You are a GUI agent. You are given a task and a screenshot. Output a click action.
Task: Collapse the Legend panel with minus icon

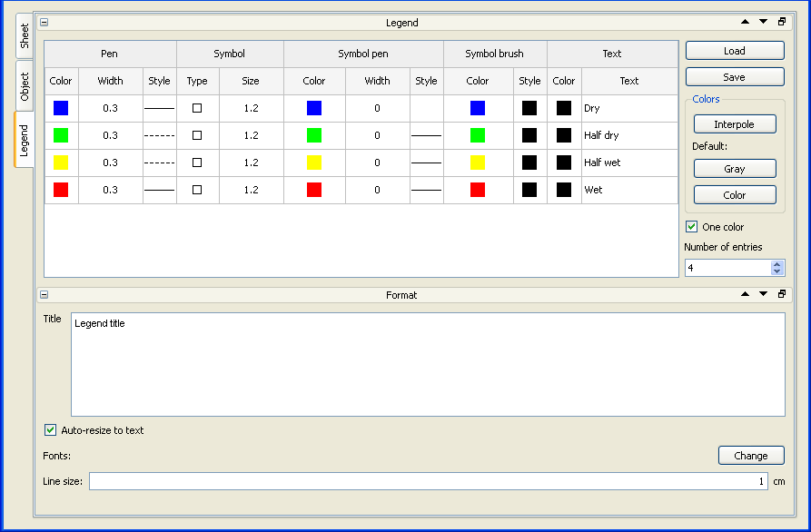45,23
